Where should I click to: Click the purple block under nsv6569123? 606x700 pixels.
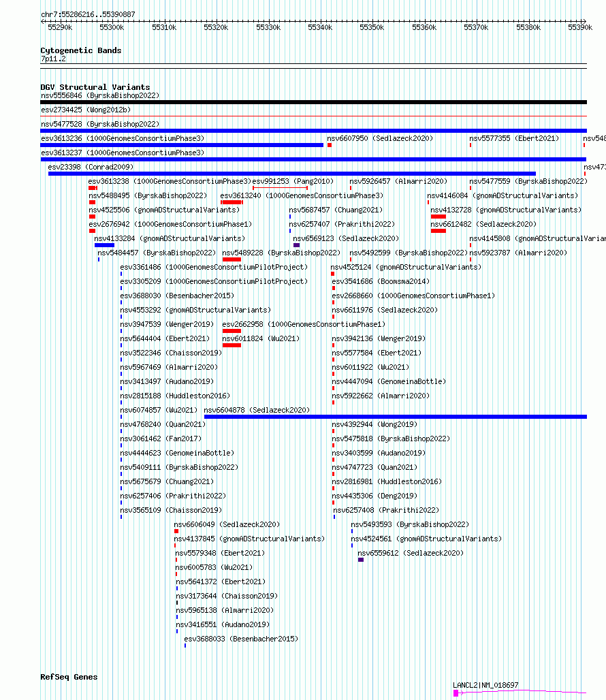296,245
